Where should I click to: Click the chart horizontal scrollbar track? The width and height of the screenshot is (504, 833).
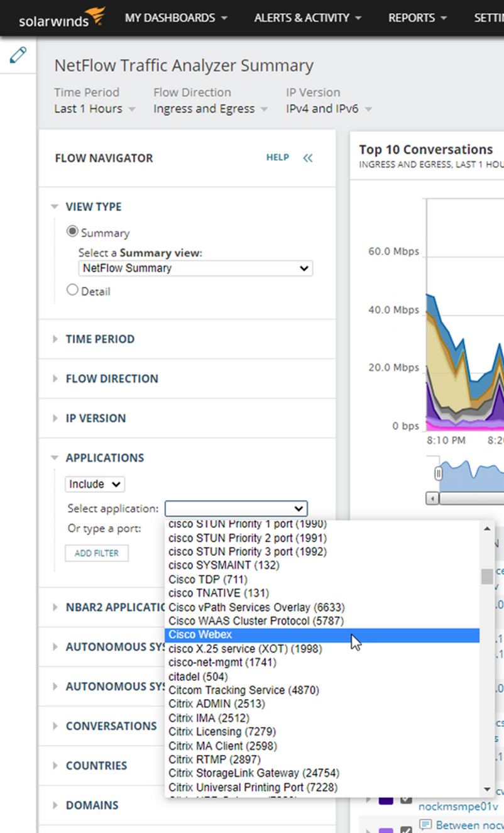471,499
